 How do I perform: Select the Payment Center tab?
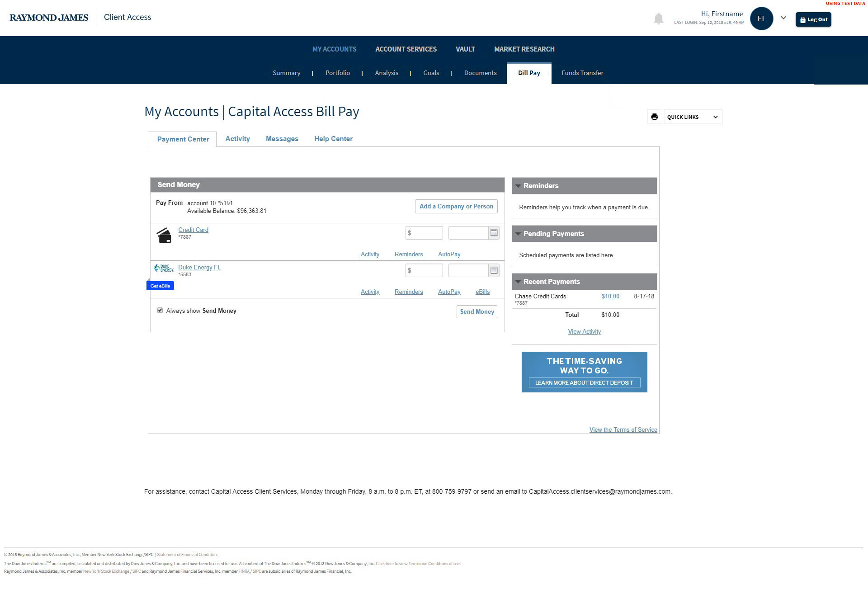(x=183, y=139)
